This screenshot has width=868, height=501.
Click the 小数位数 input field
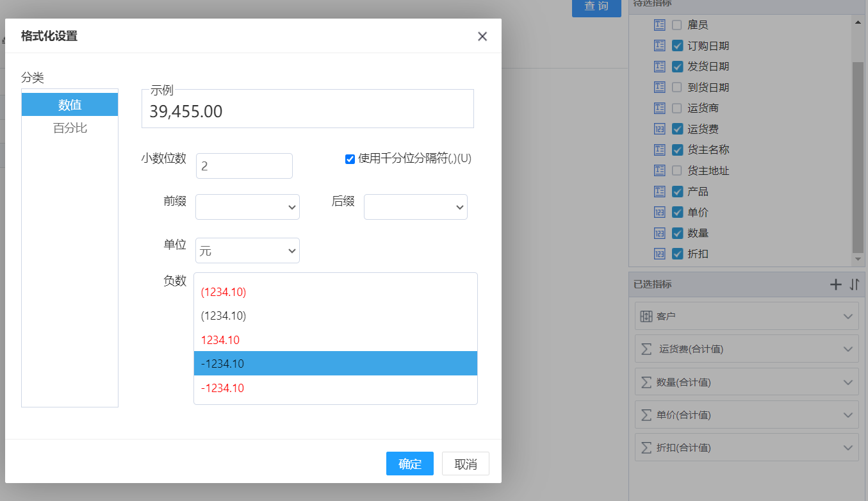[x=244, y=166]
